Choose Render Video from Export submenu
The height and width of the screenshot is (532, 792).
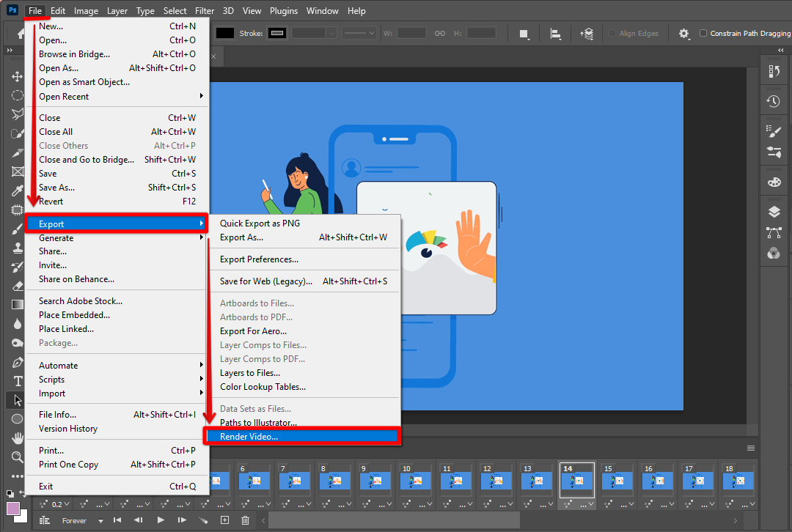pyautogui.click(x=249, y=437)
